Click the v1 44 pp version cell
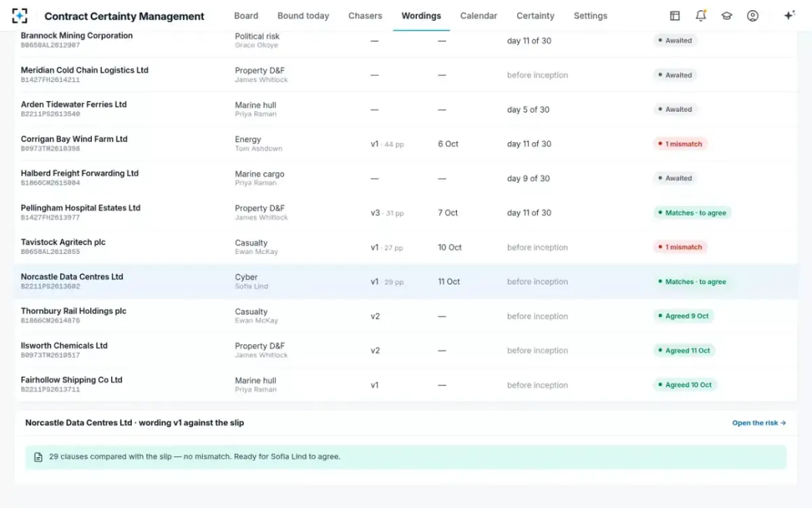Screen dimensions: 812x508 [387, 144]
